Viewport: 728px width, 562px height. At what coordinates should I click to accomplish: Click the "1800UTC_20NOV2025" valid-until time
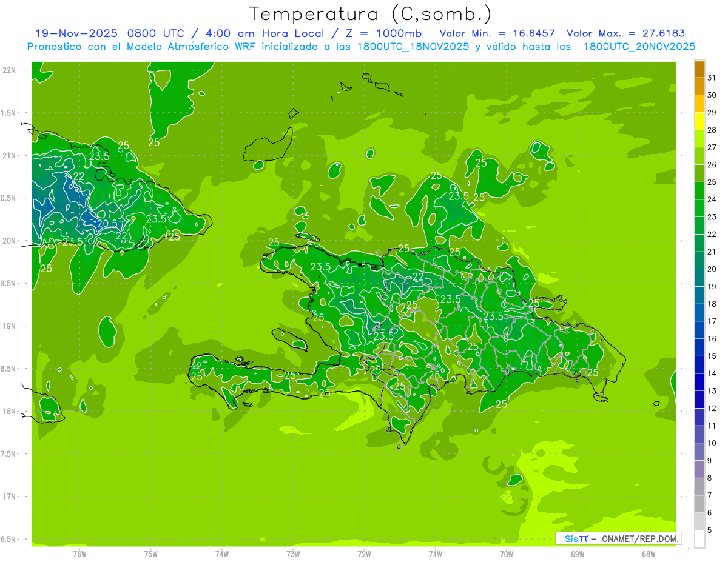tap(639, 47)
